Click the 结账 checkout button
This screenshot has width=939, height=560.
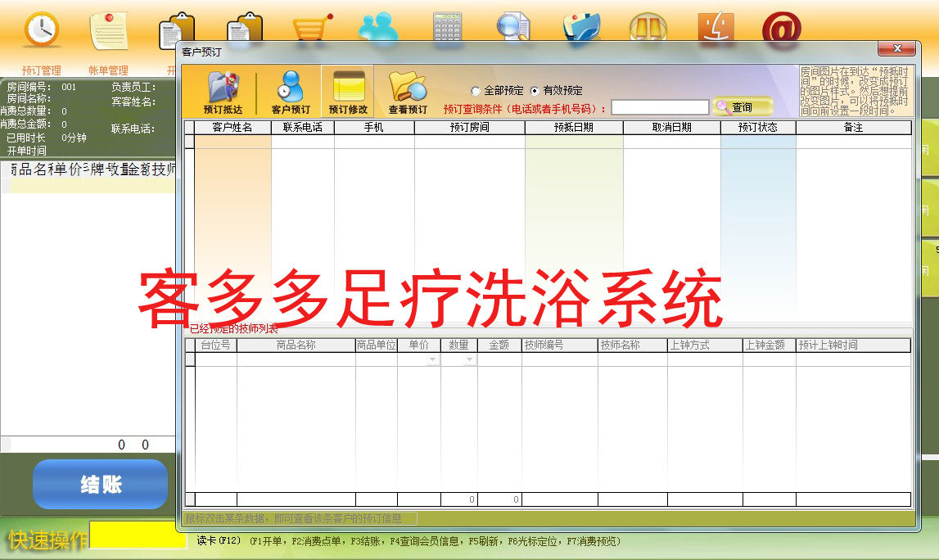click(100, 484)
